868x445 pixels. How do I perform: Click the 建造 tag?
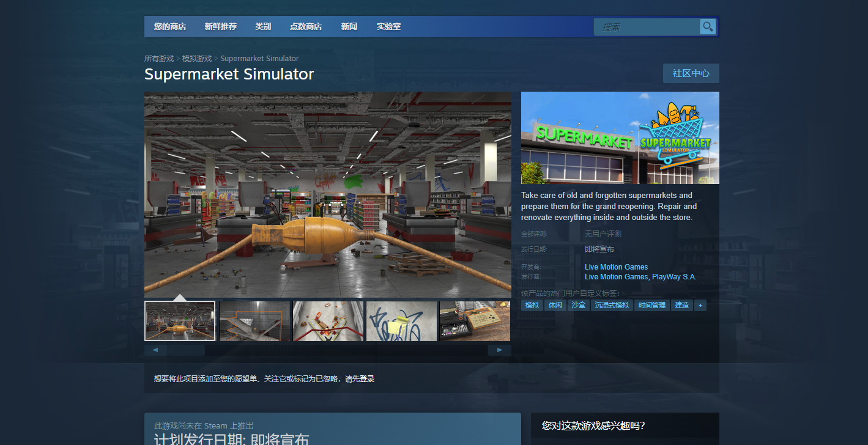(682, 305)
